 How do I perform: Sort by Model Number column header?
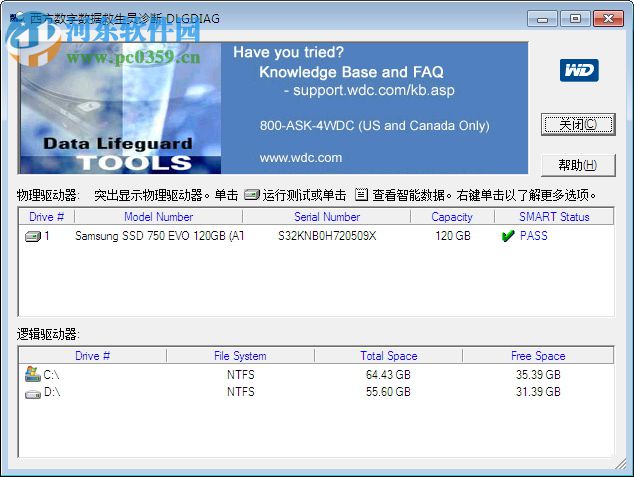point(158,217)
